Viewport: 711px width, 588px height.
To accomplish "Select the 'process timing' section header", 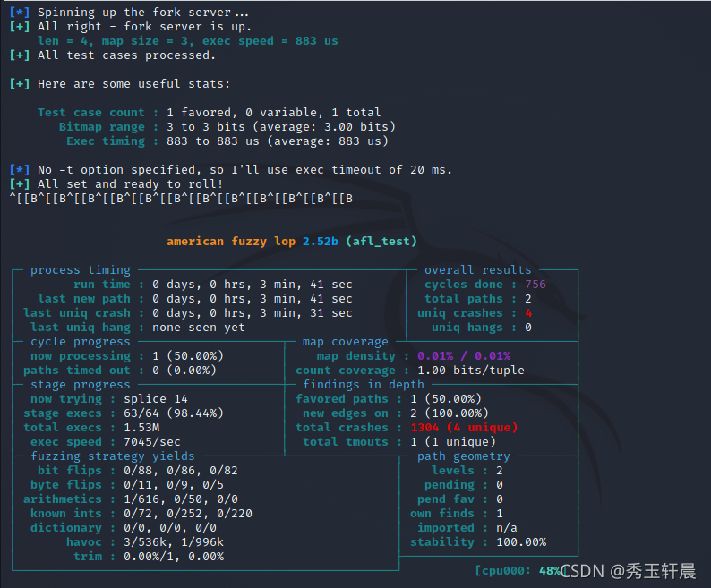I will tap(81, 270).
